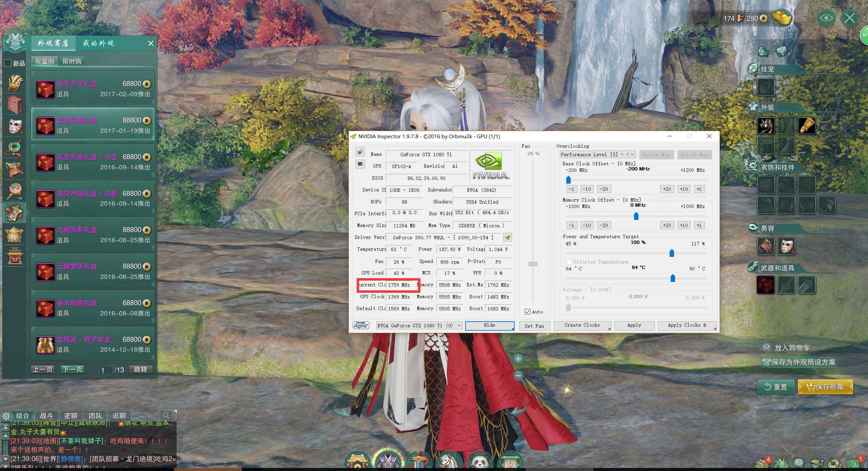
Task: Click the equipped helmet slot under 外装
Action: pyautogui.click(x=766, y=125)
